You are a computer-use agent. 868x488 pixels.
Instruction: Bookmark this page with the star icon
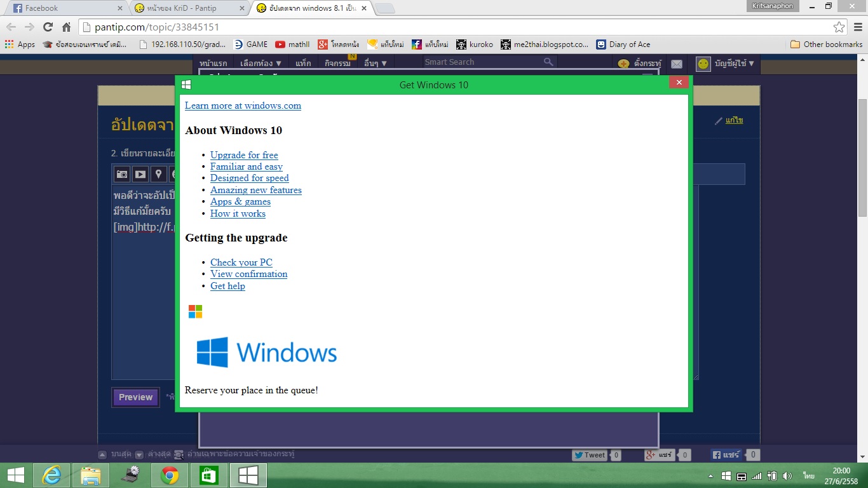(x=839, y=27)
